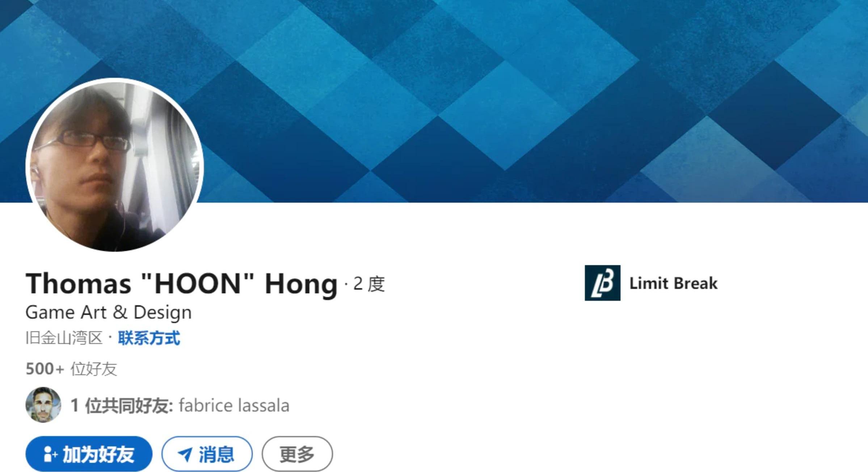The height and width of the screenshot is (472, 868).
Task: Click the 2 度 connection degree badge
Action: (369, 284)
